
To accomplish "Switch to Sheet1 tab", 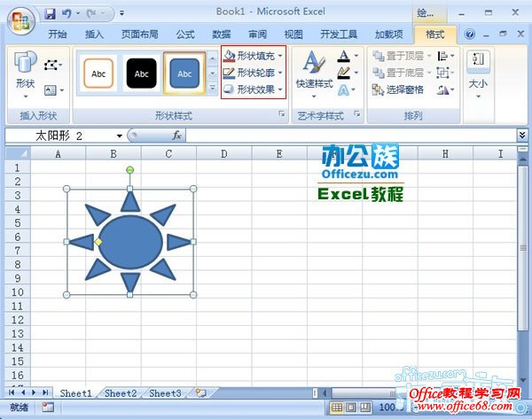I will pos(75,393).
